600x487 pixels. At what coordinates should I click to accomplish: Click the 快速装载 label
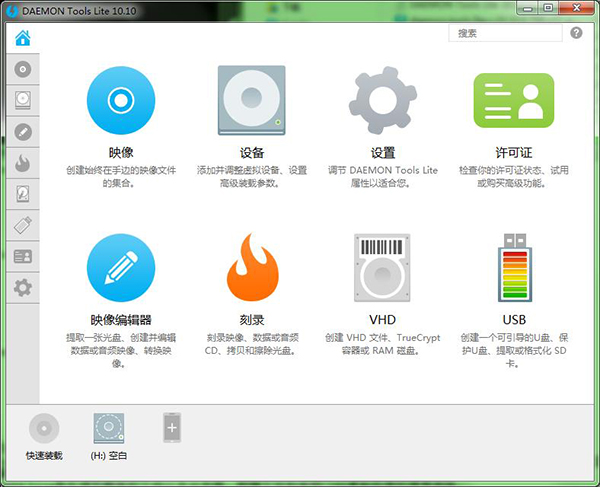click(x=44, y=456)
